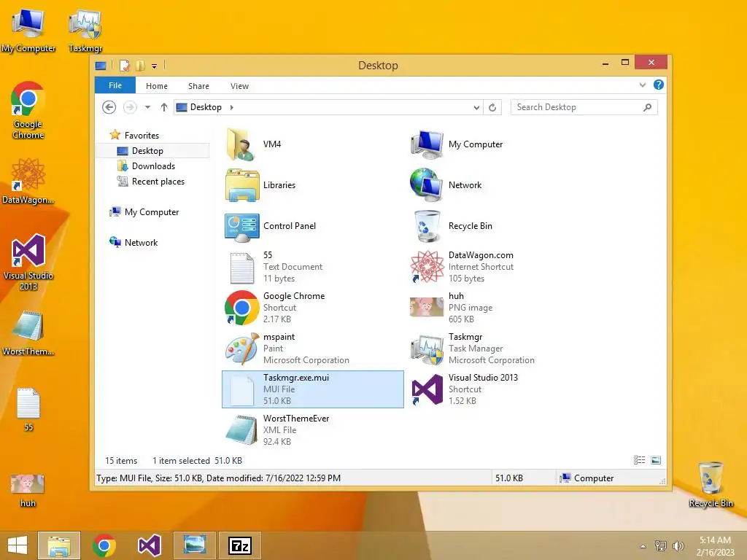Open the Start button on taskbar
This screenshot has height=560, width=747.
[x=18, y=545]
